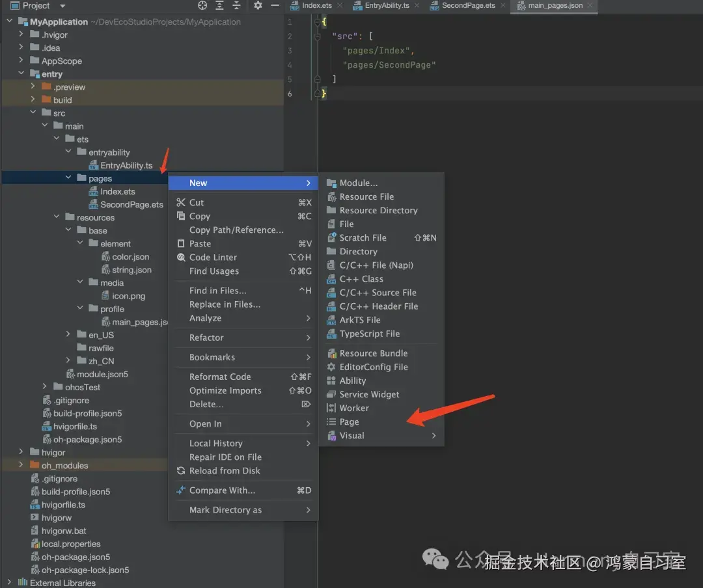
Task: Expand the ohosTest folder
Action: pos(44,386)
